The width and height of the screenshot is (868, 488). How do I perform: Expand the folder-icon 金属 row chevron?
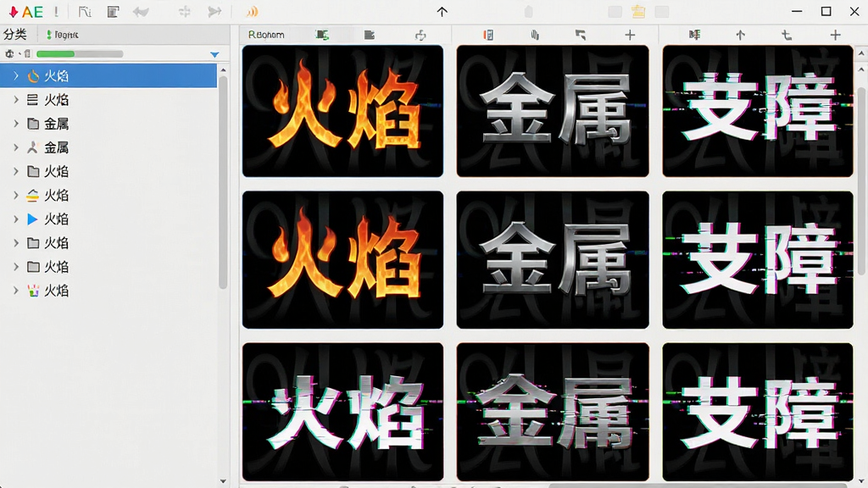click(x=16, y=124)
